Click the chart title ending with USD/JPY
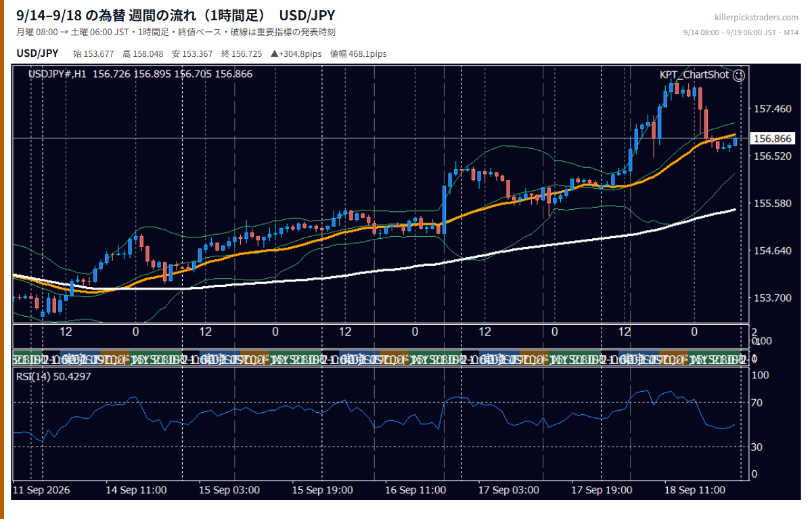The image size is (812, 519). 175,15
